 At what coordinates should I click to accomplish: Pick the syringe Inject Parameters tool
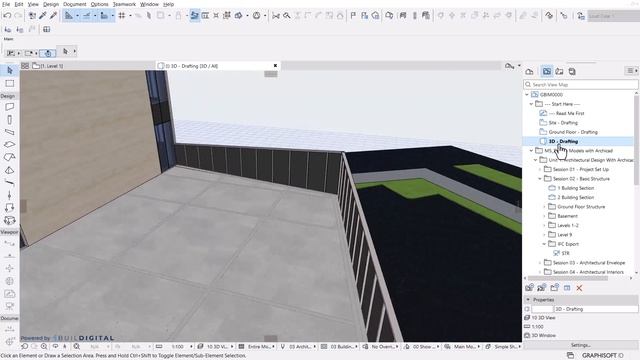(x=53, y=16)
